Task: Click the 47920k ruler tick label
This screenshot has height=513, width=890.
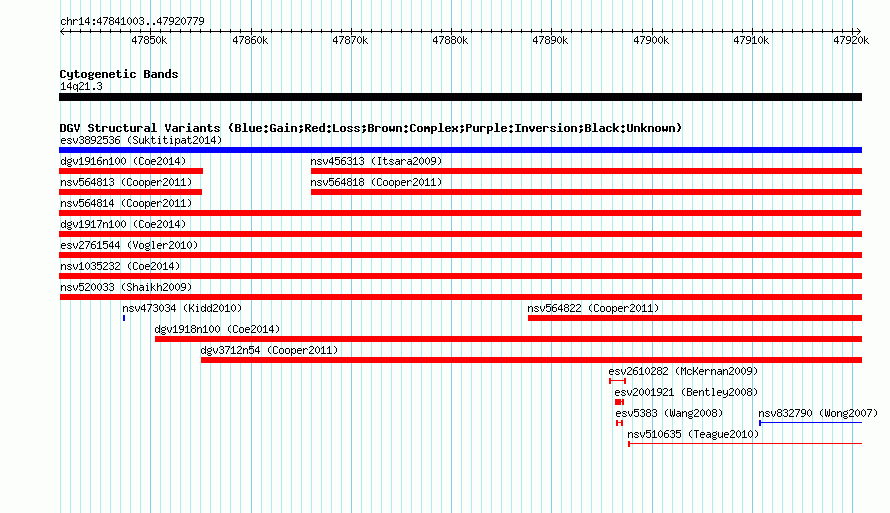Action: pos(851,40)
